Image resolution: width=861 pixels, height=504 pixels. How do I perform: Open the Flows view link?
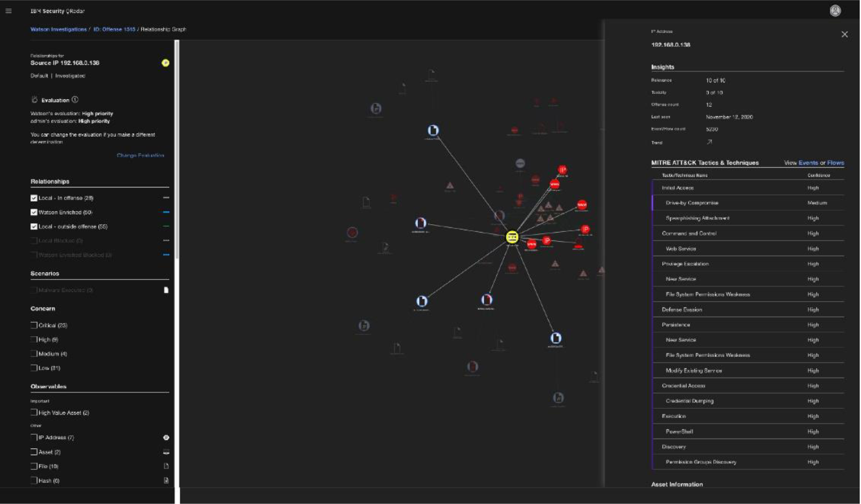(x=836, y=163)
